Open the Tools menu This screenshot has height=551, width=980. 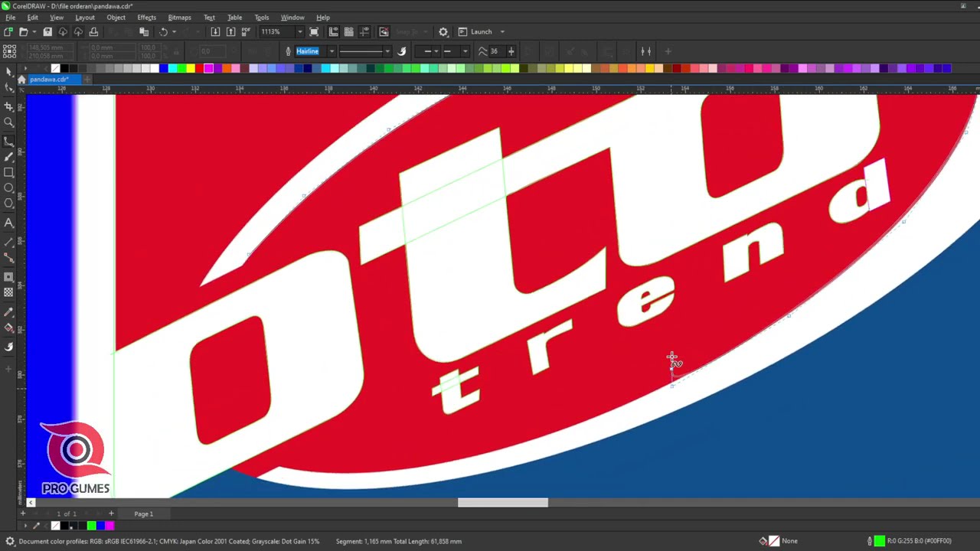point(262,18)
